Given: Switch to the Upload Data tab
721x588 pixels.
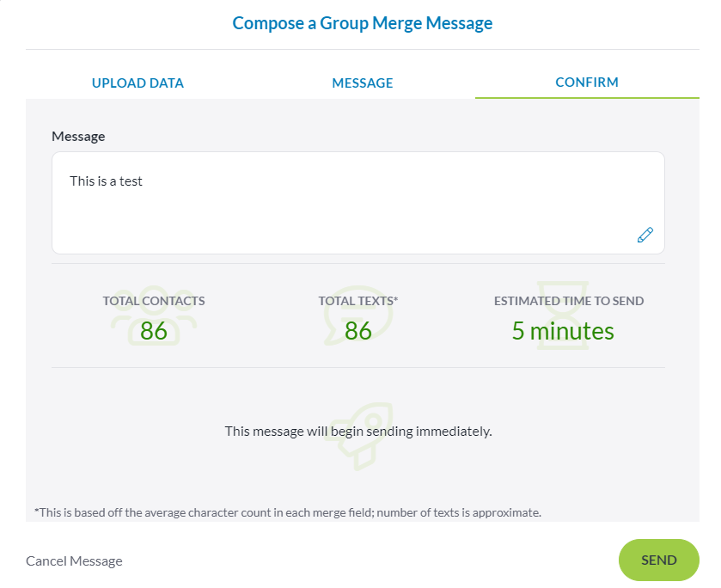Looking at the screenshot, I should click(x=137, y=83).
